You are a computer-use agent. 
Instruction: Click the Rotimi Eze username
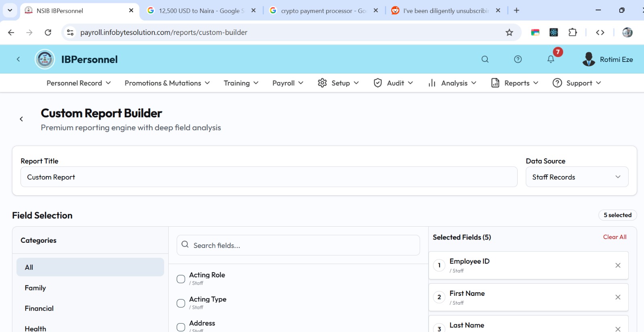tap(616, 59)
